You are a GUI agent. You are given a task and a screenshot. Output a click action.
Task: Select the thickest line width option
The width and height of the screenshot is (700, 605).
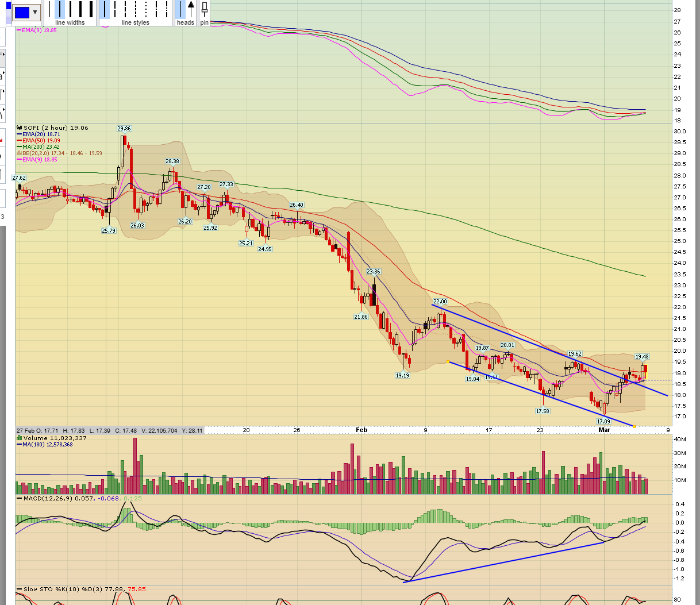[91, 9]
